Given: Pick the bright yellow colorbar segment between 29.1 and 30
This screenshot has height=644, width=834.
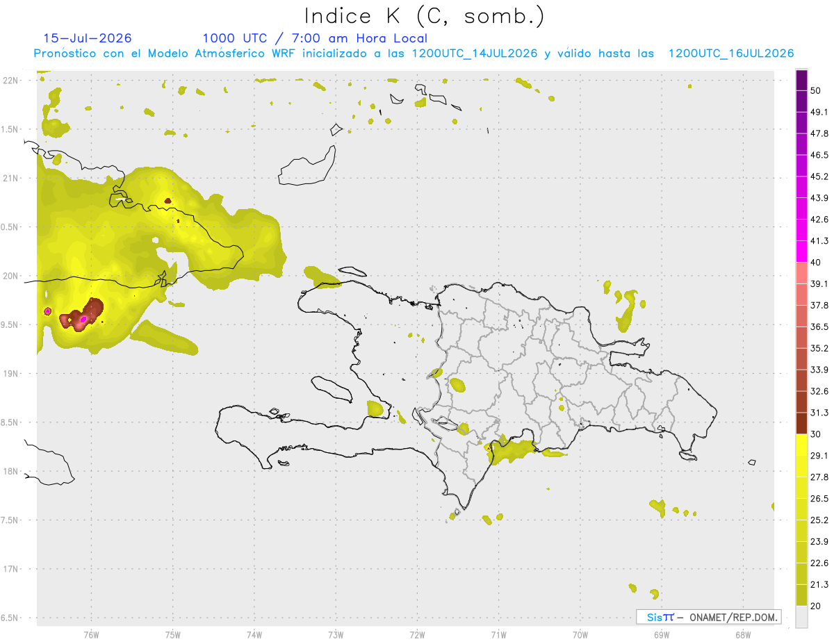Looking at the screenshot, I should [x=801, y=445].
